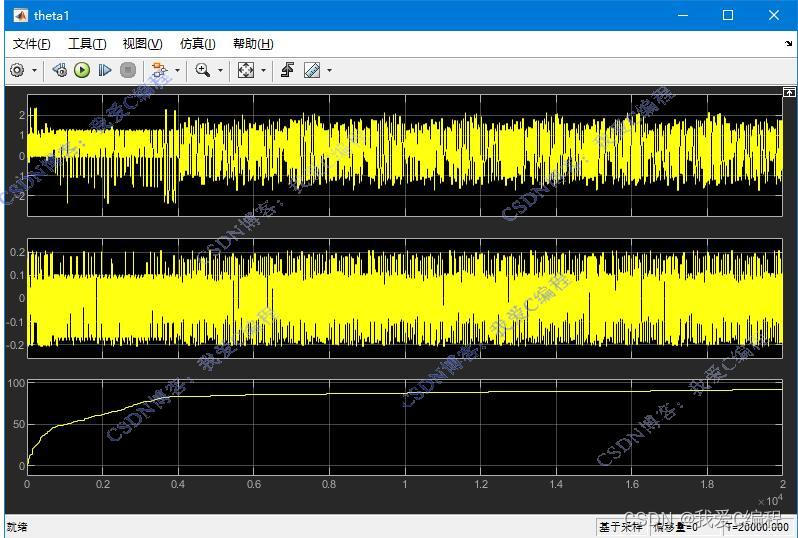
Task: Click the dock arrow at the menu bar's right end
Action: coord(788,44)
